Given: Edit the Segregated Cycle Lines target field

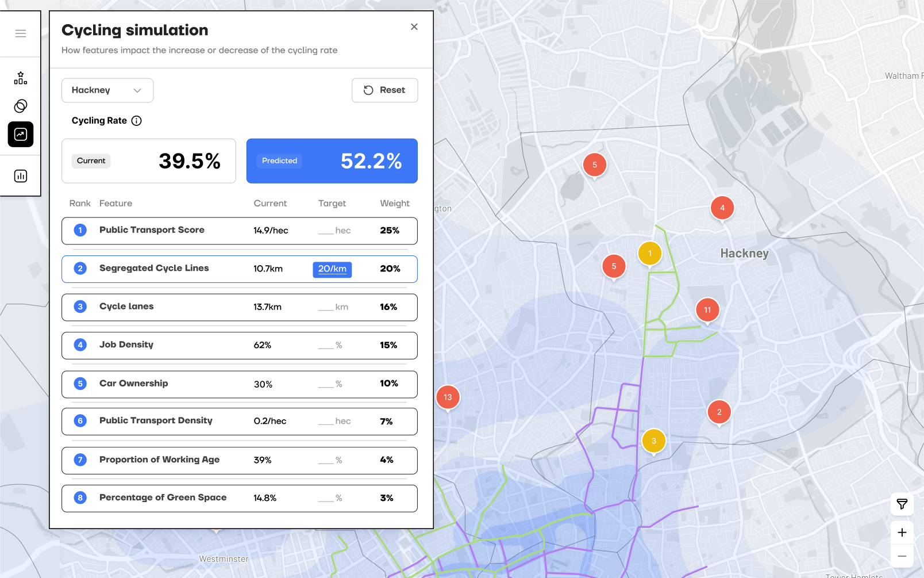Looking at the screenshot, I should (x=332, y=269).
